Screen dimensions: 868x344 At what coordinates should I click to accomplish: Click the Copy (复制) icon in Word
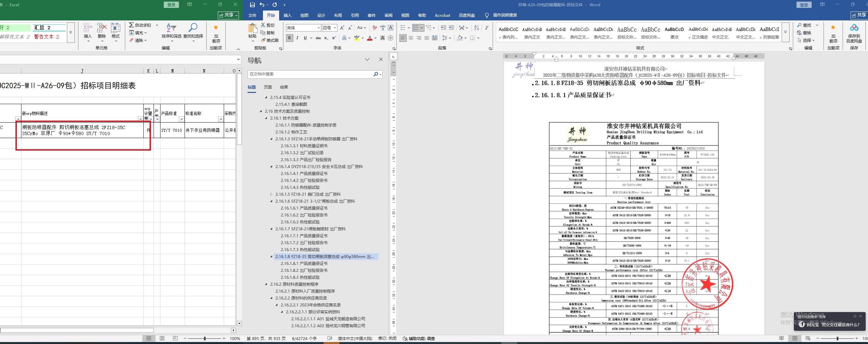click(263, 33)
